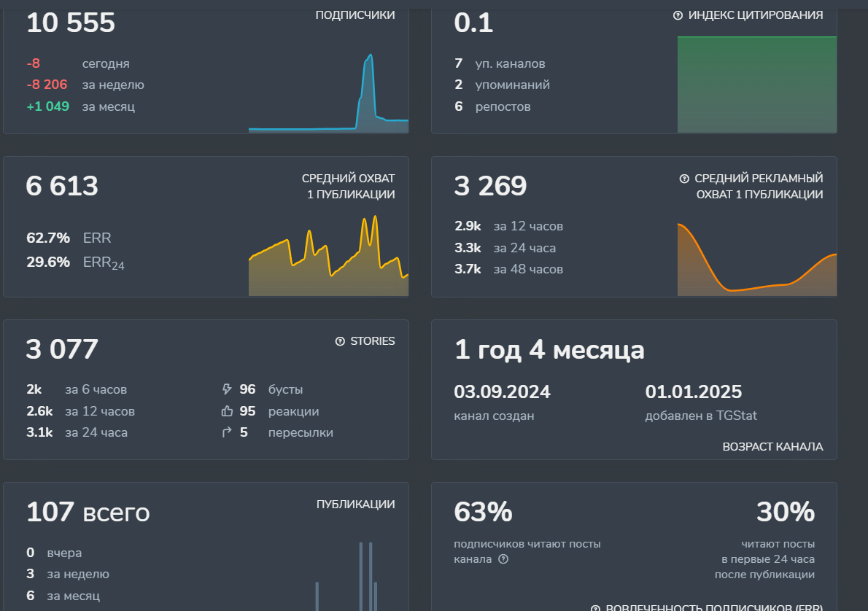Open the ПУБЛИКАЦИИ card title
Screen dimensions: 868x611
355,505
